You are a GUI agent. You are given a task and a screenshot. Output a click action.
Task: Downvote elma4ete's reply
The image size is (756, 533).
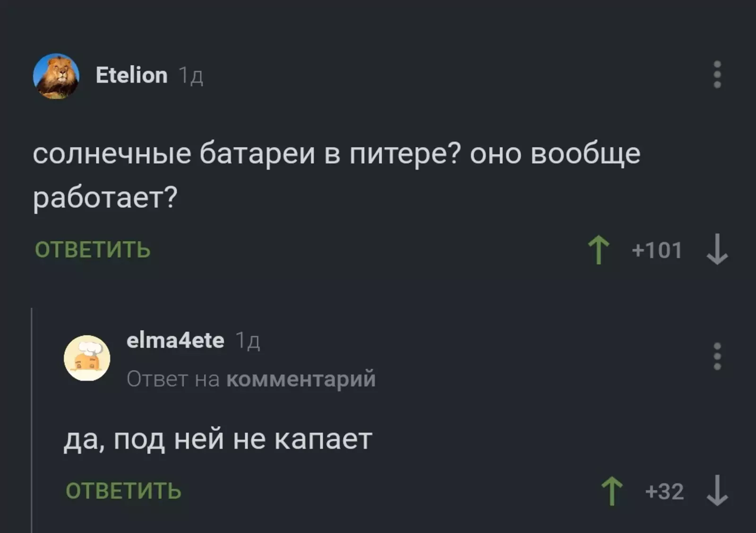tap(717, 491)
